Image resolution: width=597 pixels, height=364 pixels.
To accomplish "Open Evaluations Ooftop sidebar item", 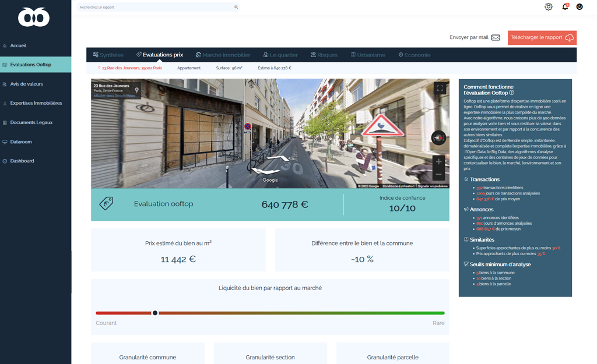I will click(x=36, y=65).
